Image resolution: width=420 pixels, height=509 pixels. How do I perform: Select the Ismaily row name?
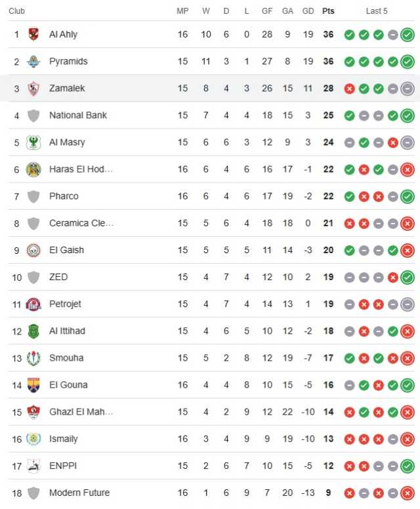[64, 439]
